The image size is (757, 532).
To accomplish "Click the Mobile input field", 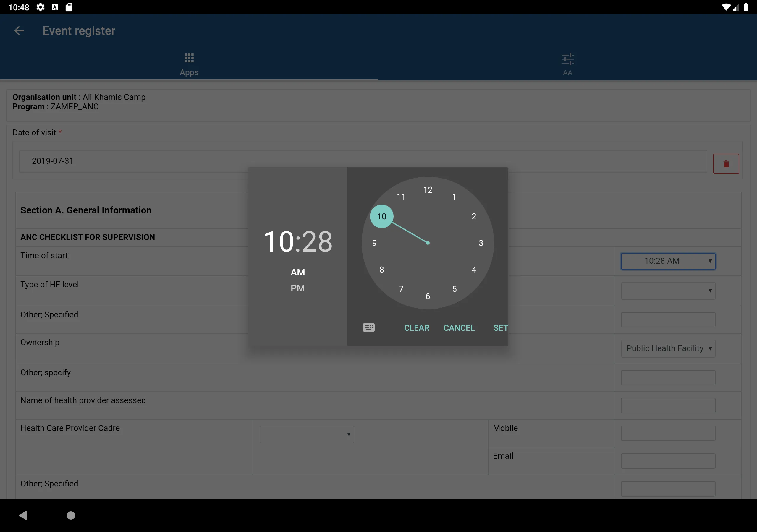I will [668, 433].
